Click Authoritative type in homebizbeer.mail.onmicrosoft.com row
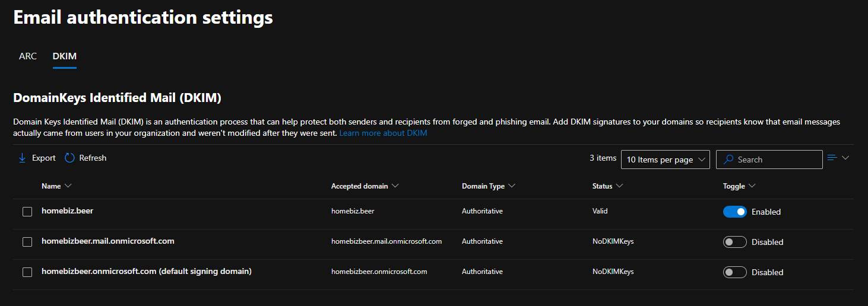The width and height of the screenshot is (868, 306). click(x=482, y=241)
